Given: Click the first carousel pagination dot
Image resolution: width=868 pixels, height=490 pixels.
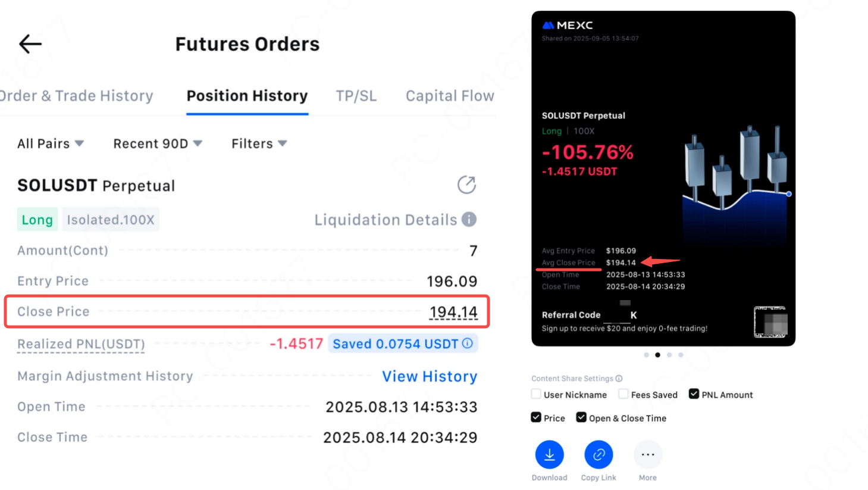Looking at the screenshot, I should click(x=646, y=355).
